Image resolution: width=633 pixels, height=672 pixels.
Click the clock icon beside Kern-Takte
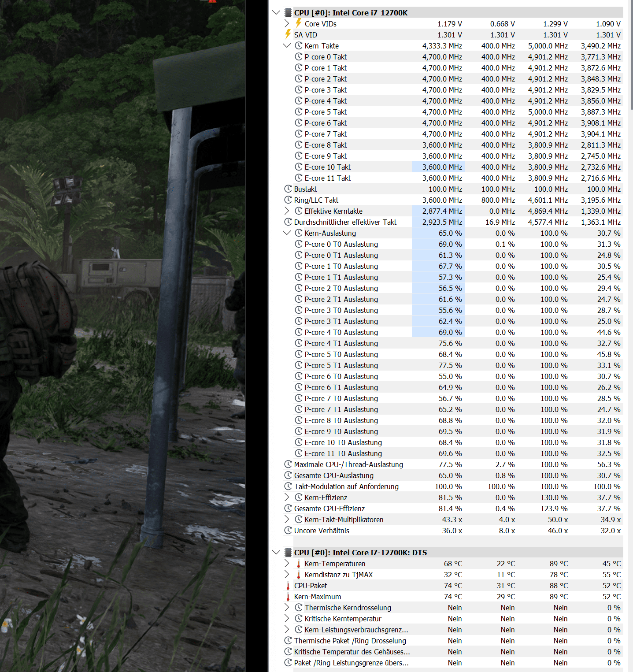tap(299, 46)
